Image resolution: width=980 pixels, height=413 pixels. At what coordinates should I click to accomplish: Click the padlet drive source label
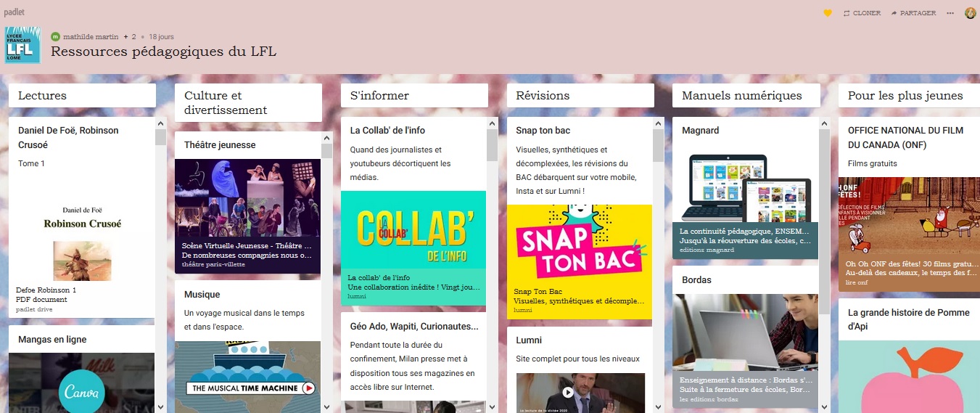click(x=34, y=309)
